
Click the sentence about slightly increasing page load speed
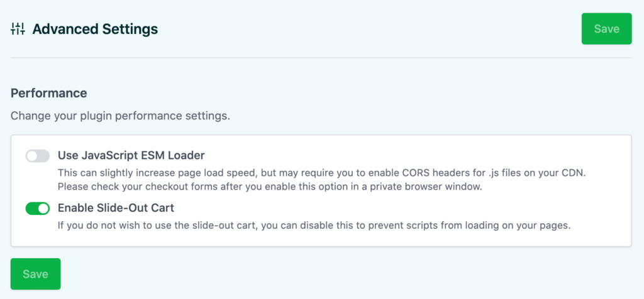[321, 173]
